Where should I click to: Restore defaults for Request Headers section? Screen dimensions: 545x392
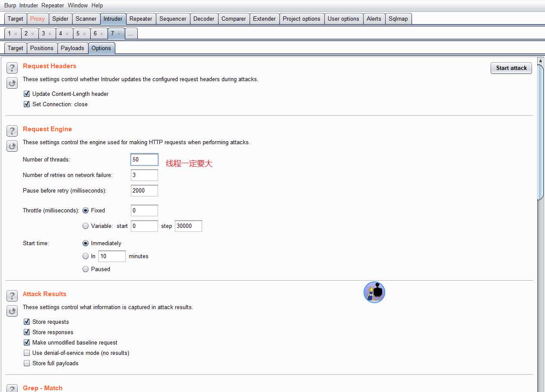click(12, 83)
